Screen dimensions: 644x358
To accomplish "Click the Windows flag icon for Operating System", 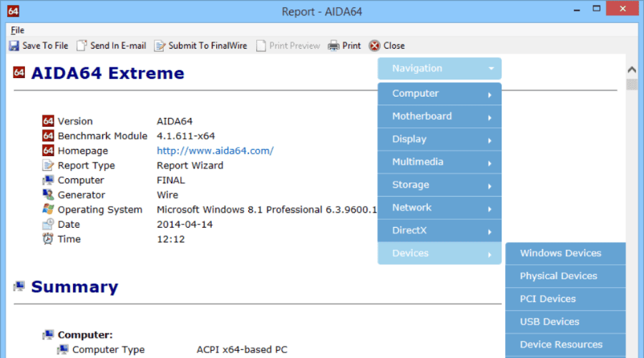I will [x=48, y=209].
